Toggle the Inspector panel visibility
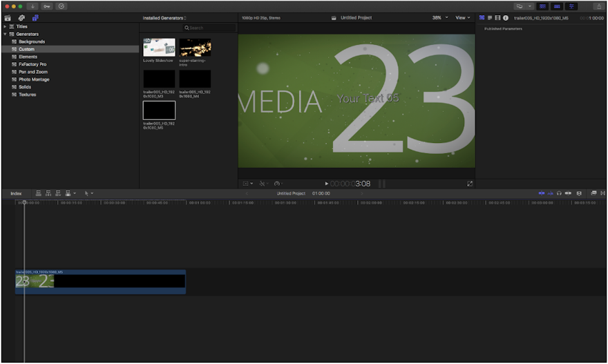608x364 pixels. point(571,6)
